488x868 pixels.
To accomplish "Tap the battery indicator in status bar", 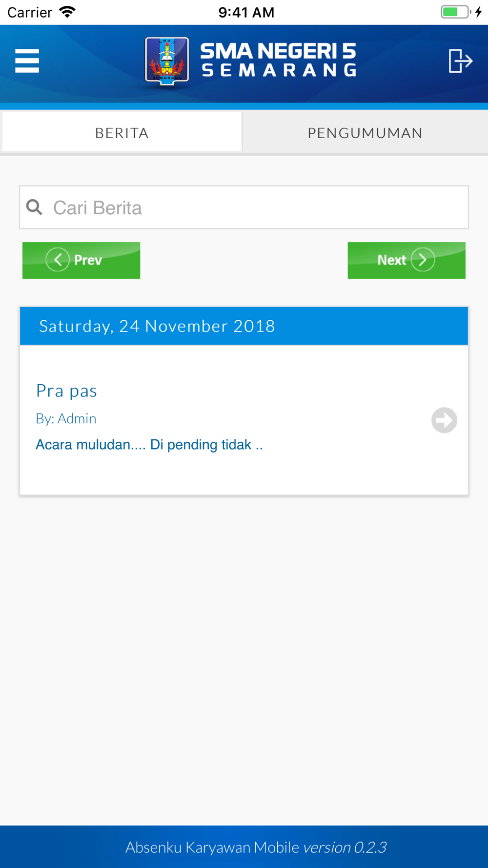I will click(456, 12).
